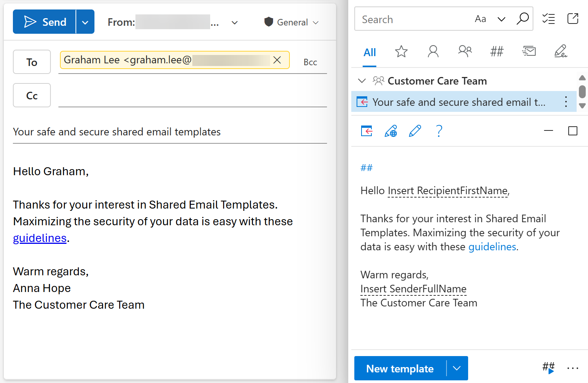Open the help question mark icon
The height and width of the screenshot is (383, 588).
439,131
